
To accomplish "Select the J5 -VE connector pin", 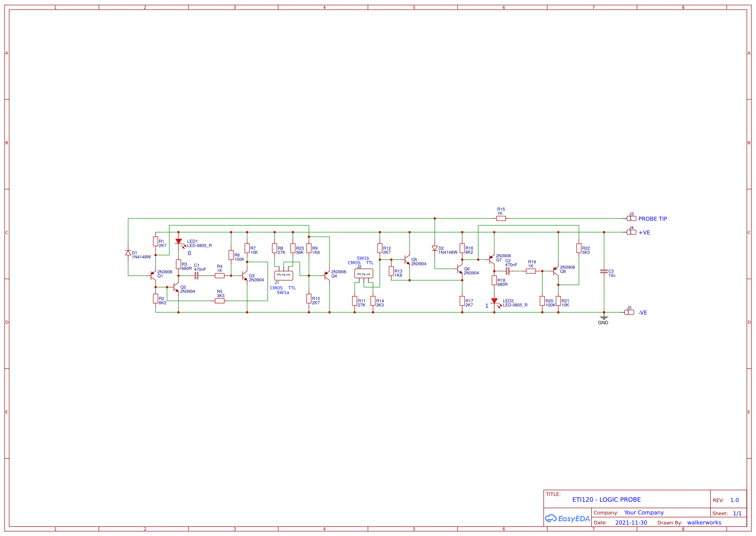I will coord(630,312).
